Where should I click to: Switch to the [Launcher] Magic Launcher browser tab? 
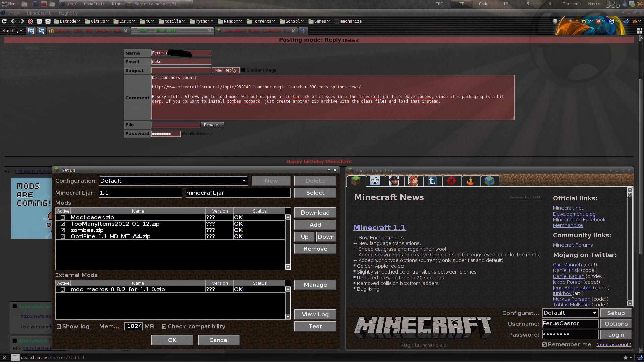(x=256, y=31)
